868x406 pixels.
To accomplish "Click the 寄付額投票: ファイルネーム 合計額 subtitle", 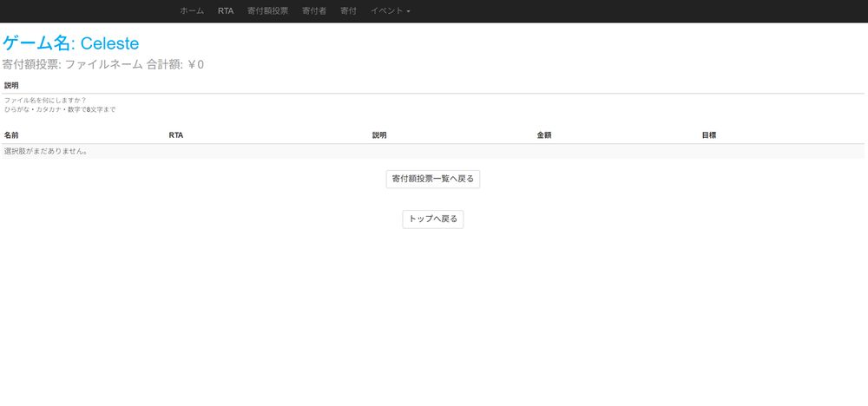I will pos(103,65).
